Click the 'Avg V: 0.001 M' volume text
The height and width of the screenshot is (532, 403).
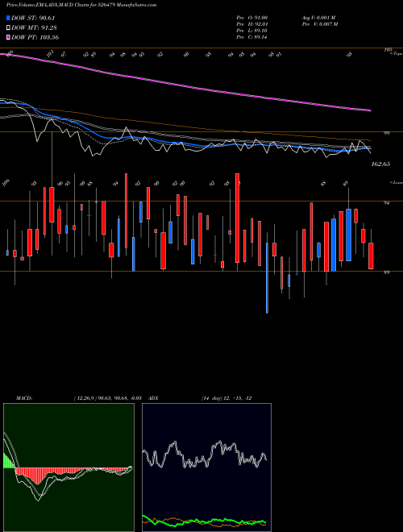tap(318, 17)
